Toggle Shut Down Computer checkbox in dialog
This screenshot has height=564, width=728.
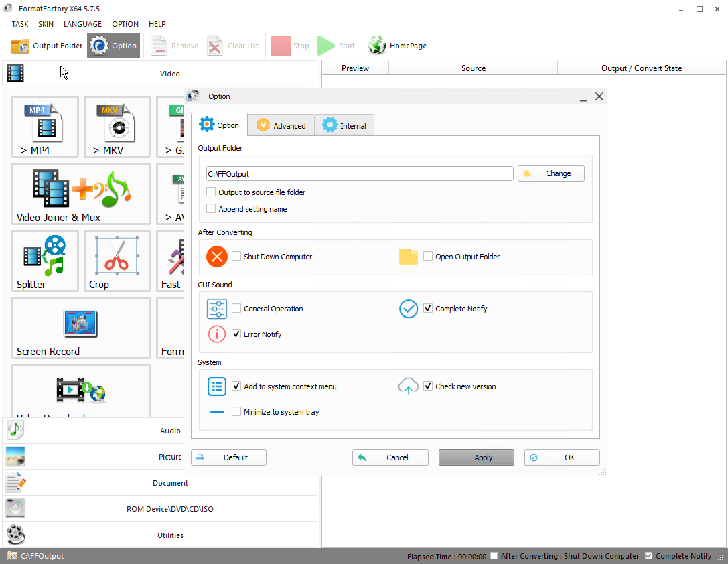(236, 257)
